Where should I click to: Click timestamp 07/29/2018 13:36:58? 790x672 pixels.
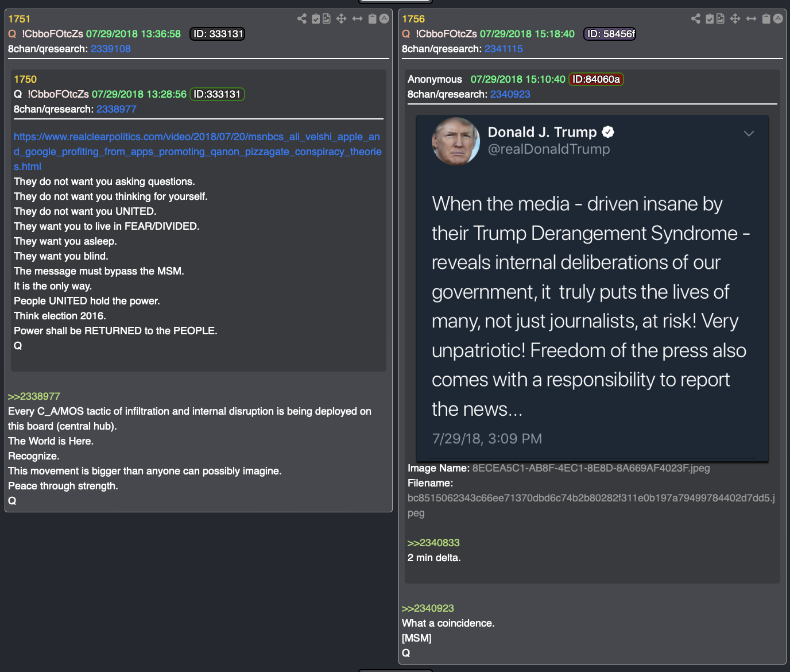click(133, 34)
